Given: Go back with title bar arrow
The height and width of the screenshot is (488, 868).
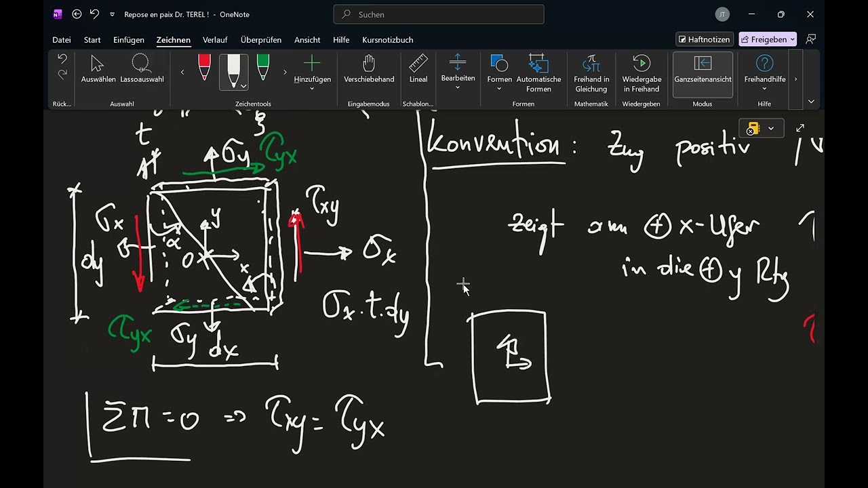Looking at the screenshot, I should [77, 14].
